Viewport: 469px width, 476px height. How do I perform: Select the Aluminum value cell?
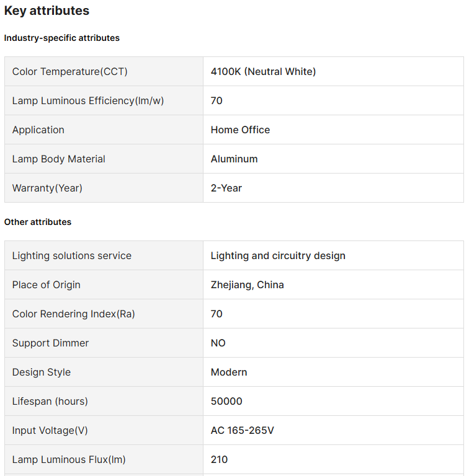(x=234, y=159)
